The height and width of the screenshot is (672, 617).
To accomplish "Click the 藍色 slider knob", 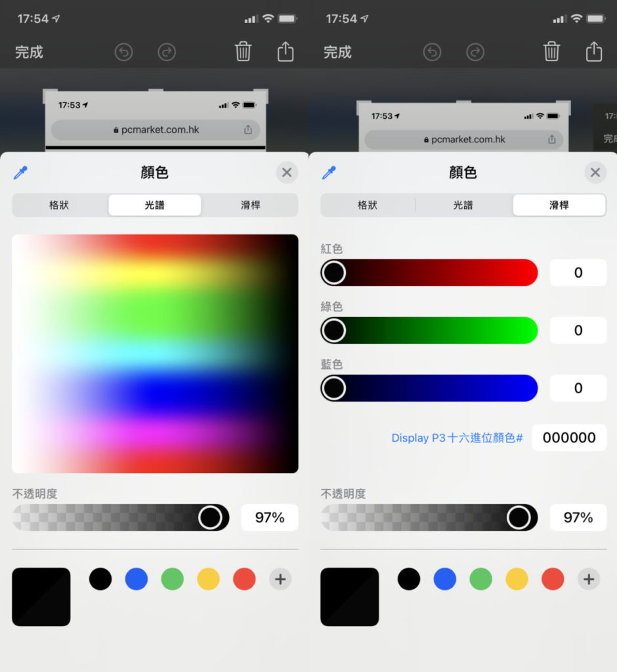I will point(334,388).
